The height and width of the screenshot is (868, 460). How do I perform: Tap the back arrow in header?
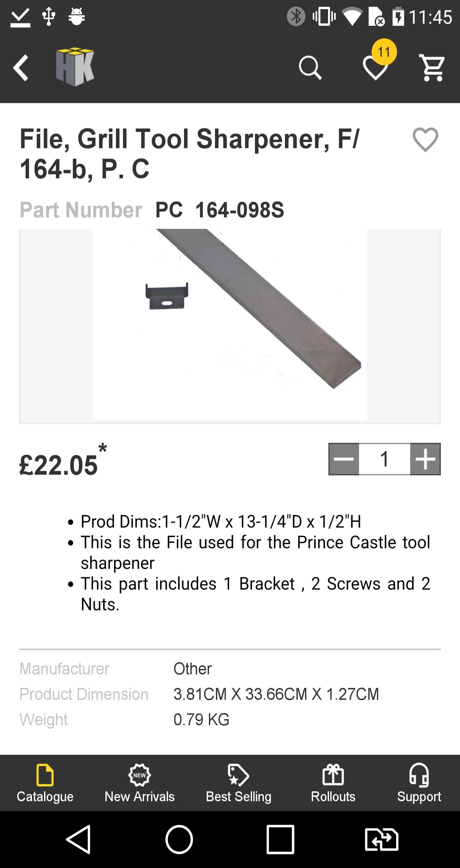pos(20,68)
